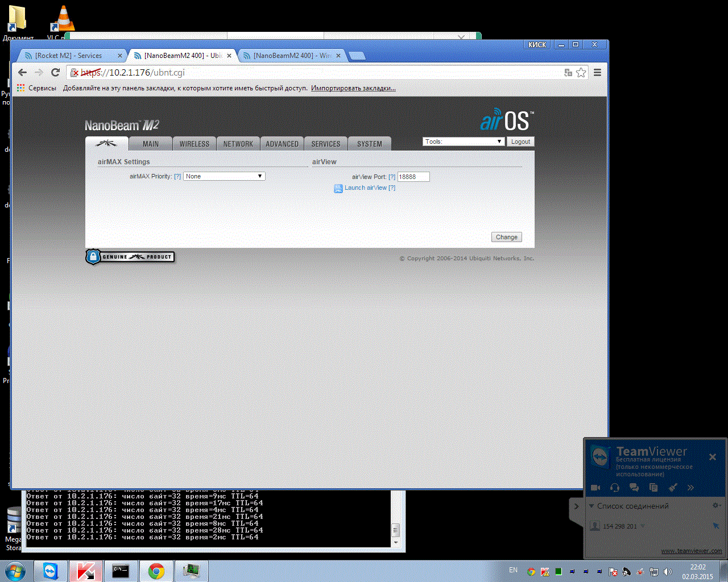Switch to the MAIN tab
Screen dimensions: 728x582
click(151, 144)
